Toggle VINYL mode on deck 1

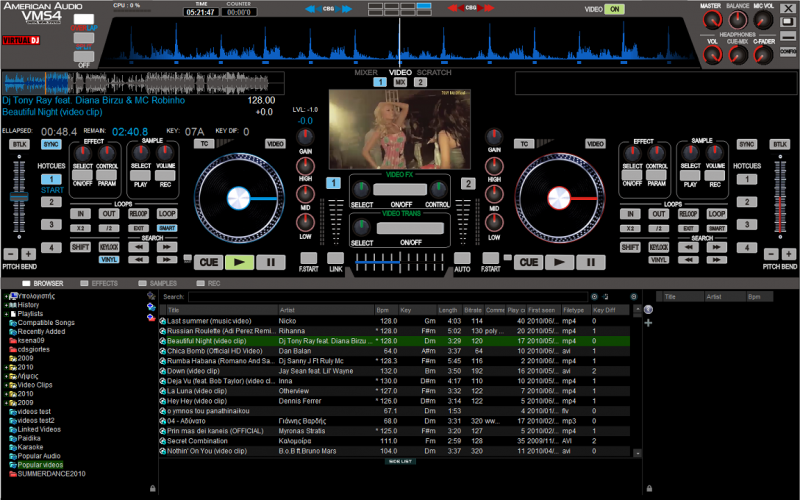tap(109, 260)
